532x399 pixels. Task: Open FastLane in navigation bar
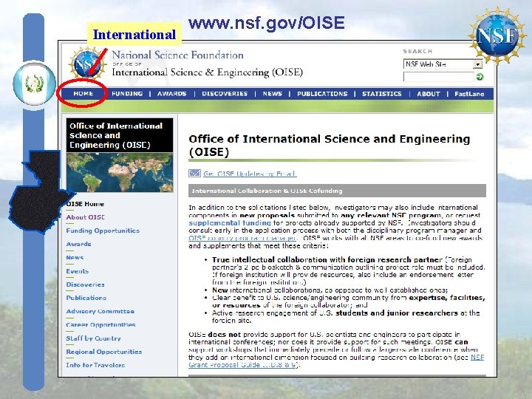coord(469,94)
